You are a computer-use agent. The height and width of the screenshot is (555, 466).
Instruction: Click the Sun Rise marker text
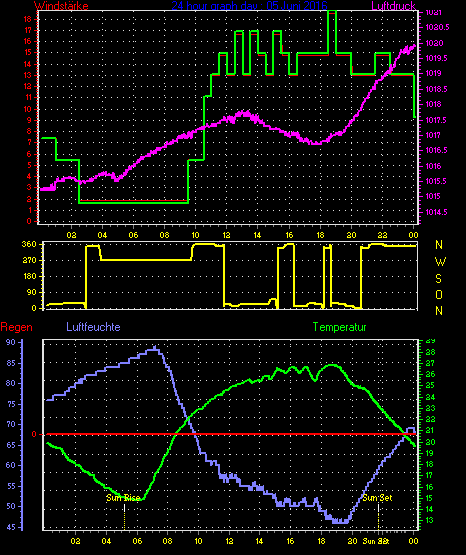(x=123, y=498)
